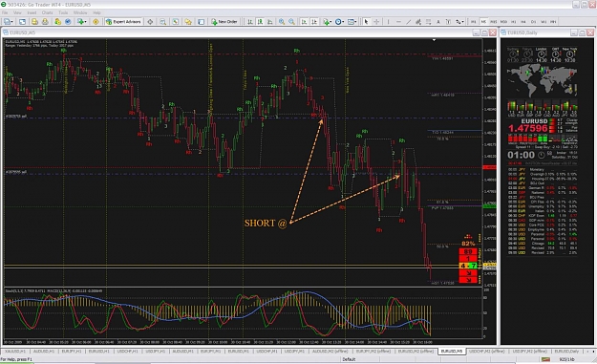The height and width of the screenshot is (364, 597).
Task: Show the Market Watch window icon
Action: pyautogui.click(x=34, y=22)
